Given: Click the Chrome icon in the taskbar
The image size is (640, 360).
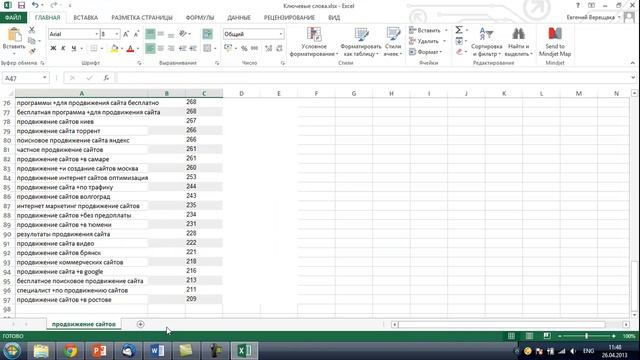Looking at the screenshot, I should pos(70,351).
